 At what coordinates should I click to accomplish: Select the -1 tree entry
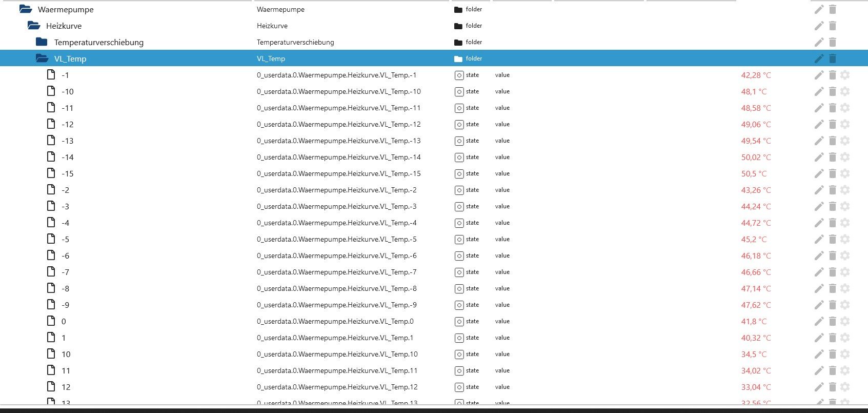click(x=65, y=75)
